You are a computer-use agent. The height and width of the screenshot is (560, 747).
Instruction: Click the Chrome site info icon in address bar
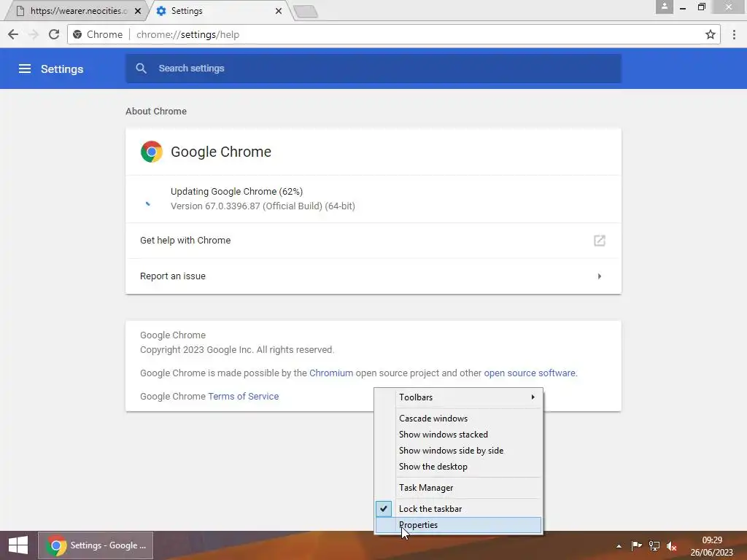(77, 34)
